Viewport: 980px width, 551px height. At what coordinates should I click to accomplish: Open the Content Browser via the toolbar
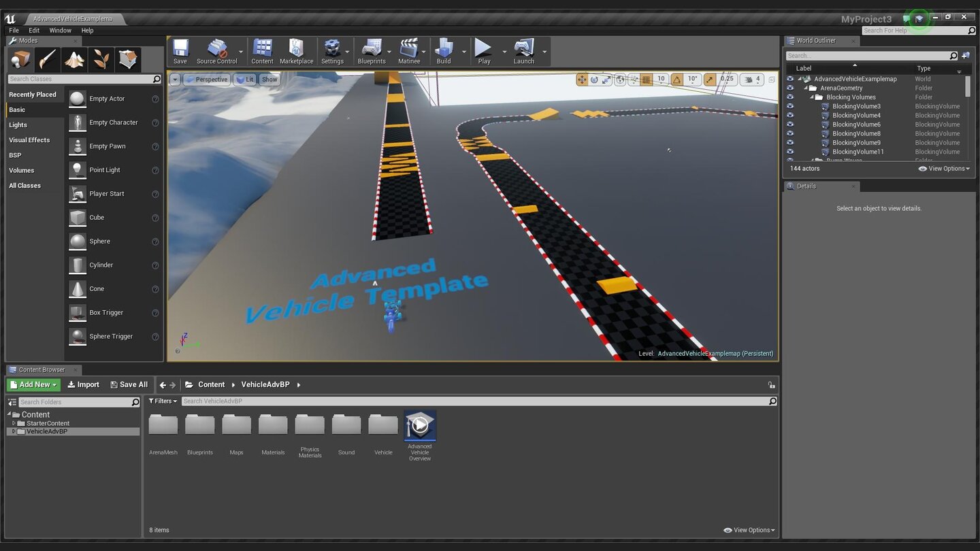(262, 51)
